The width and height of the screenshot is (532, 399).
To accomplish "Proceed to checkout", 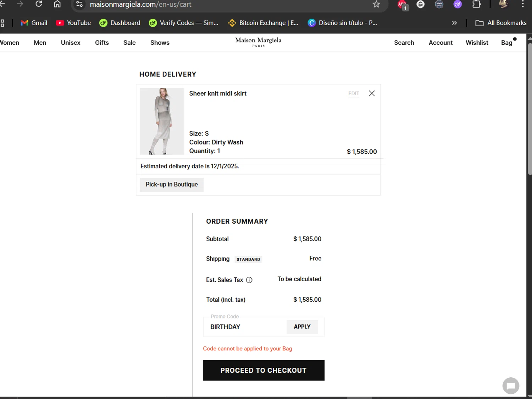I will click(264, 370).
